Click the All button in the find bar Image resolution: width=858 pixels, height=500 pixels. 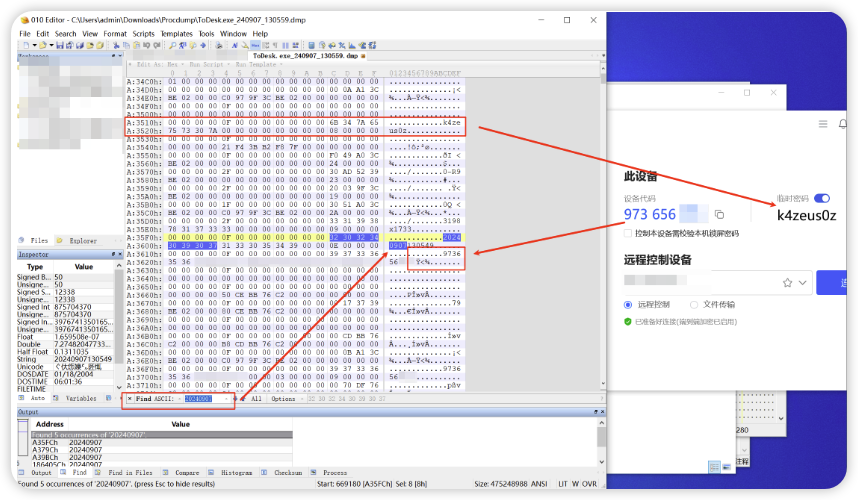256,398
